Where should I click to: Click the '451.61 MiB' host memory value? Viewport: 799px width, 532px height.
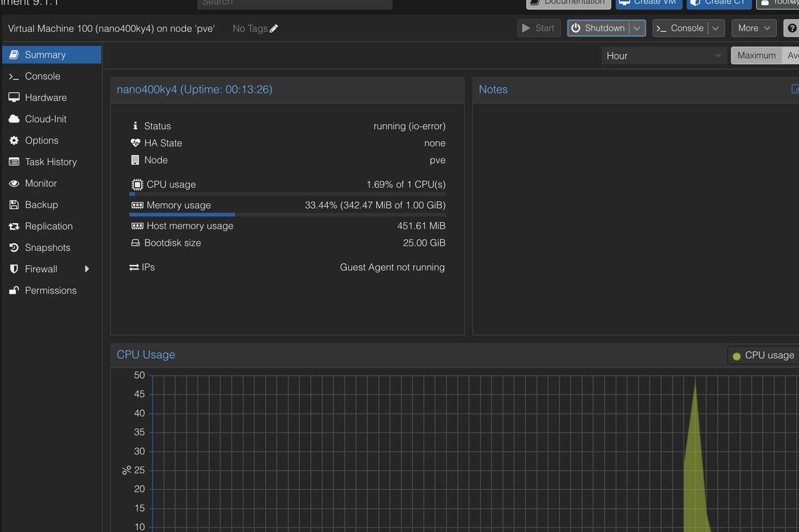(421, 226)
